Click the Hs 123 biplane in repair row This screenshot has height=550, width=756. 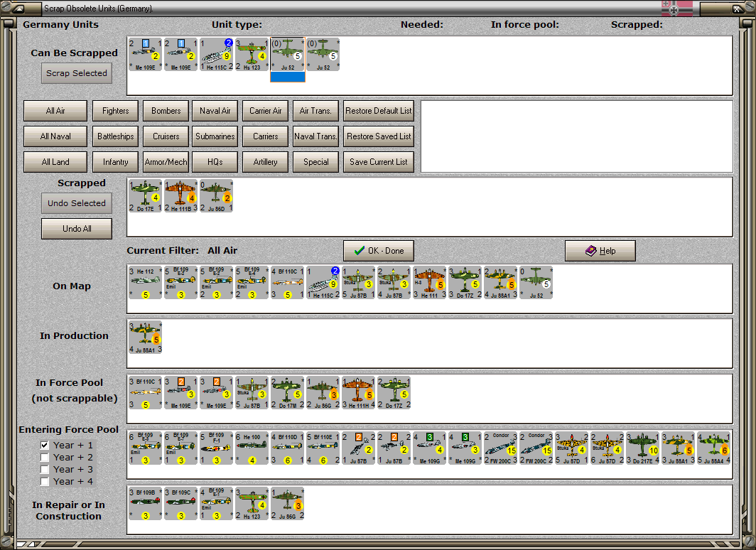(x=252, y=504)
